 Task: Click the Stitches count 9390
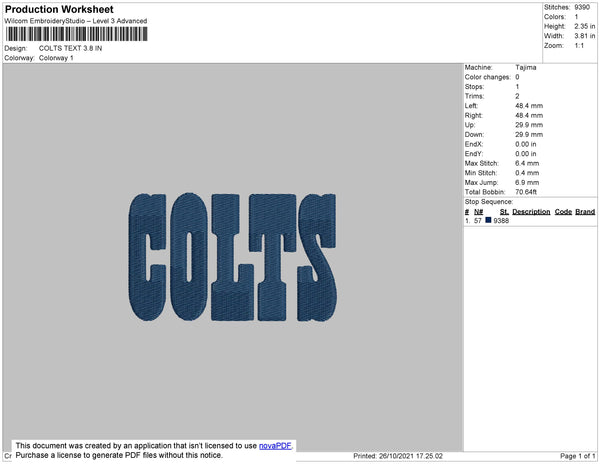click(582, 7)
